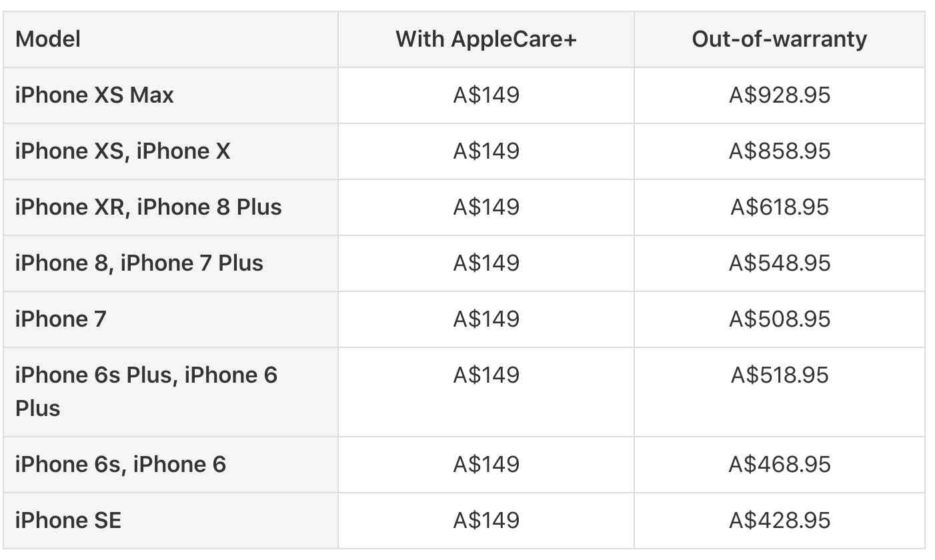Click the iPhone XS, iPhone X cell
The width and height of the screenshot is (935, 560).
pos(170,151)
